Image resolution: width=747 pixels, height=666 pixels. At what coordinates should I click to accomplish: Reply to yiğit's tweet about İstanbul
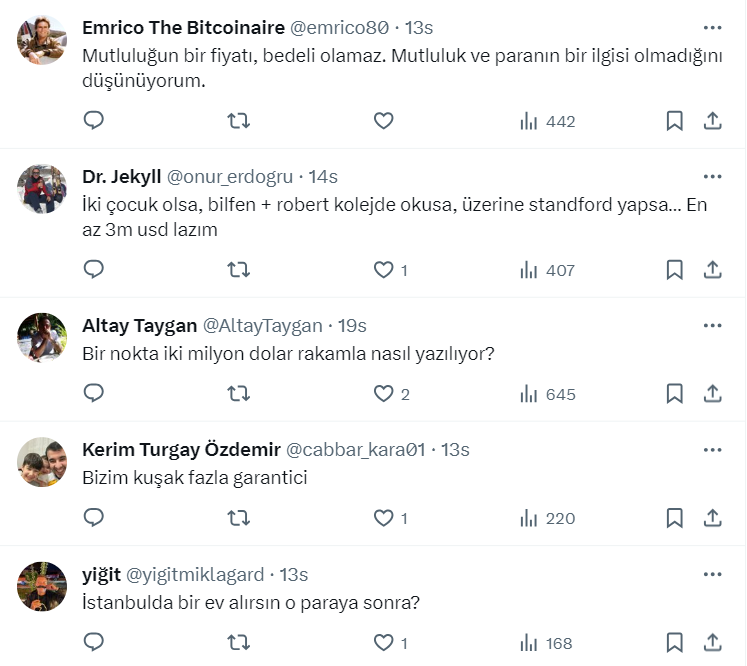coord(93,642)
